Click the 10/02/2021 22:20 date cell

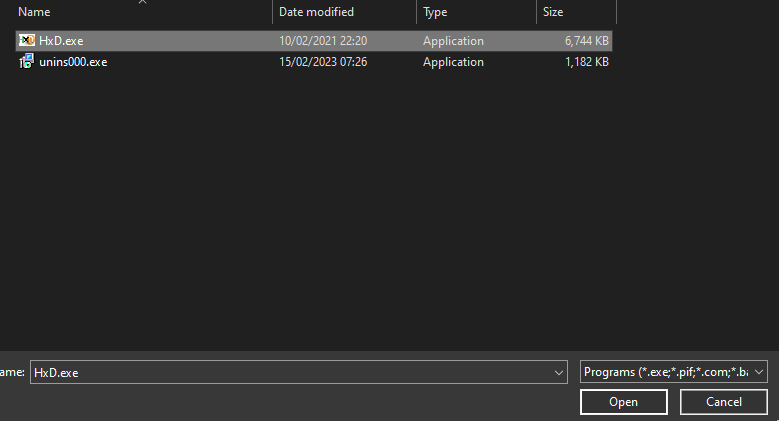click(323, 41)
